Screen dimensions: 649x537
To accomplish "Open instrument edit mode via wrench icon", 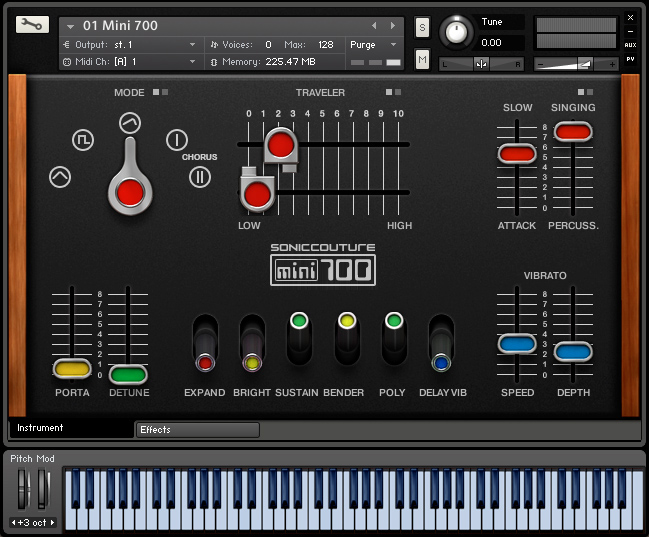I will click(x=32, y=25).
